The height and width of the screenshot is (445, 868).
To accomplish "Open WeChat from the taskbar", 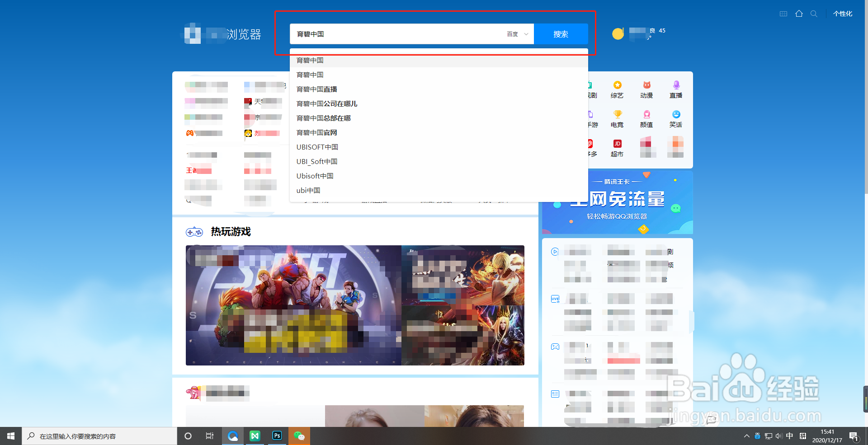I will pos(299,436).
